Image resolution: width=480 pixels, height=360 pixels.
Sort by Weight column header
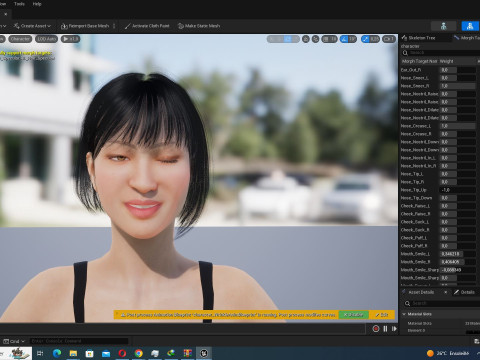pos(447,61)
